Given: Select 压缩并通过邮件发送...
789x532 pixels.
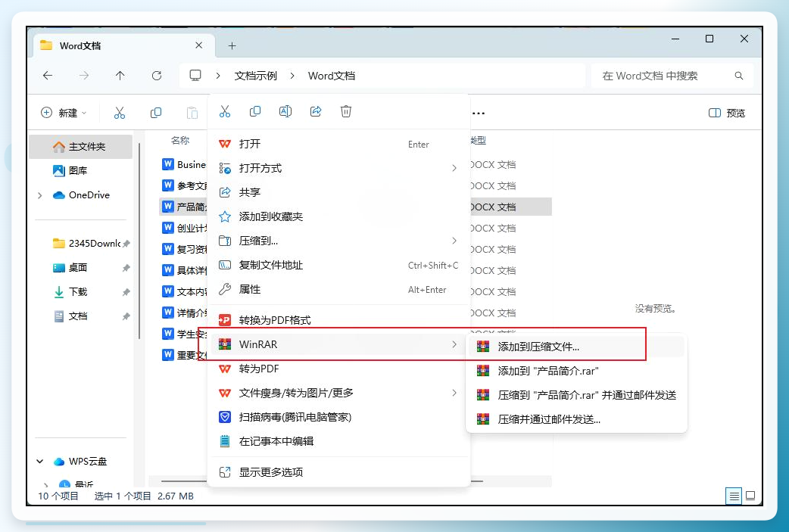Looking at the screenshot, I should point(577,418).
